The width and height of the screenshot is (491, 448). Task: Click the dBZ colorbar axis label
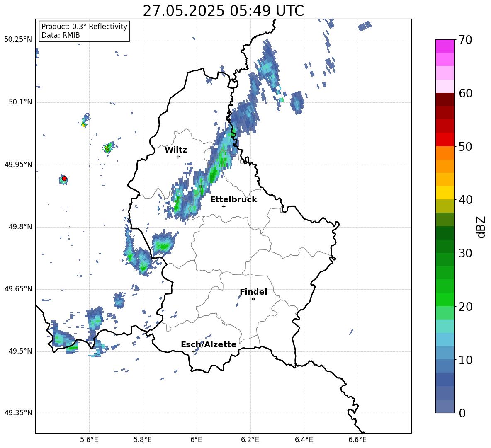(481, 227)
